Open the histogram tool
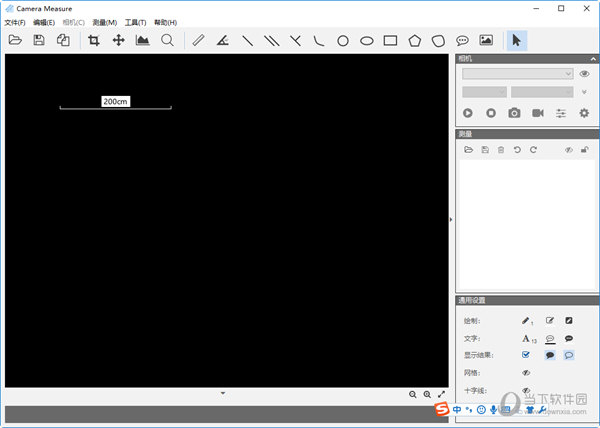Screen dimensions: 600x428 coord(142,40)
